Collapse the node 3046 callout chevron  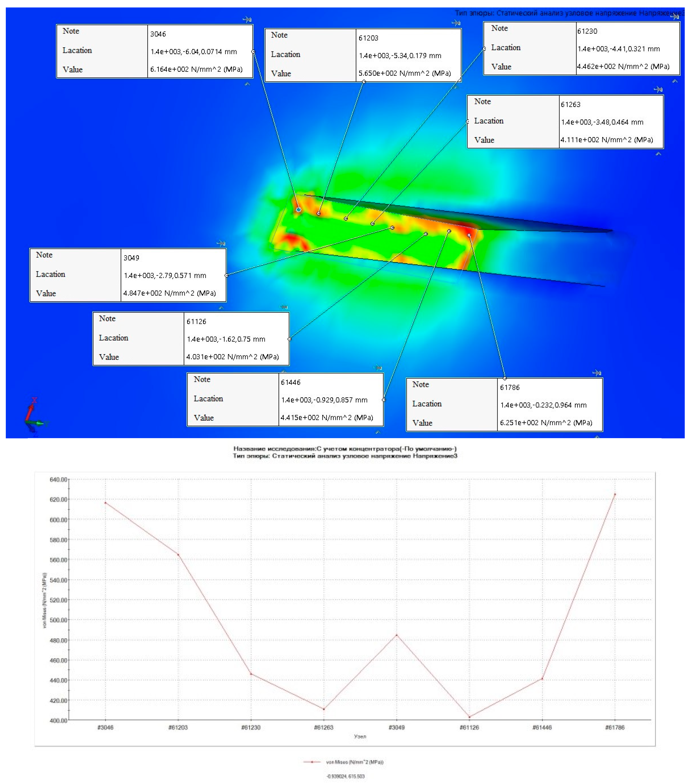pyautogui.click(x=247, y=84)
